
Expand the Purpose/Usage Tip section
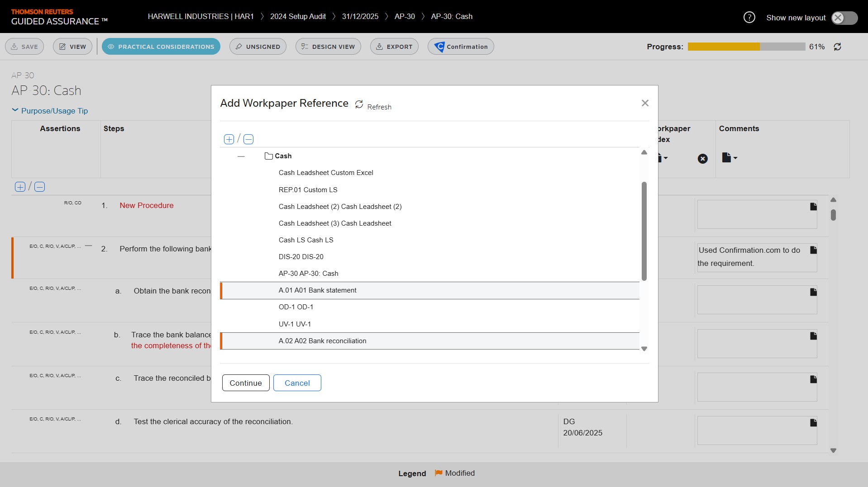[50, 111]
